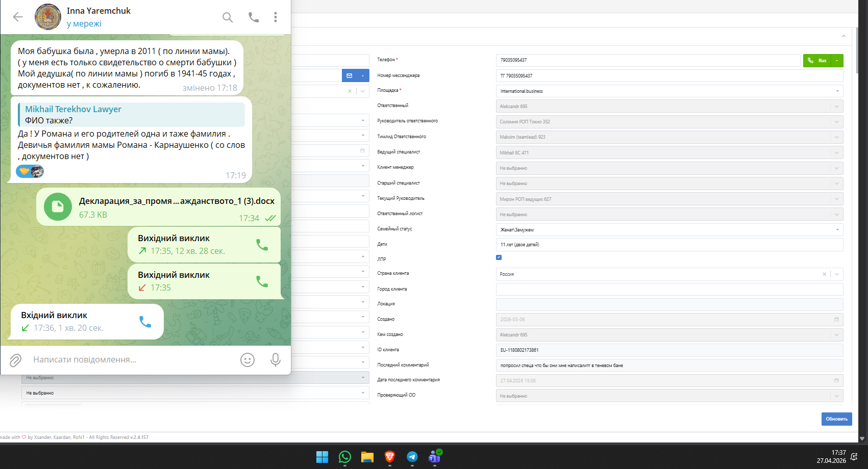Click the taskbar clock showing 17:37

tap(831, 457)
